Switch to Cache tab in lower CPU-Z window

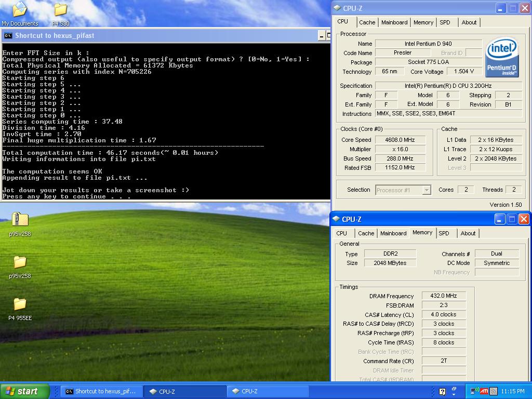click(366, 233)
